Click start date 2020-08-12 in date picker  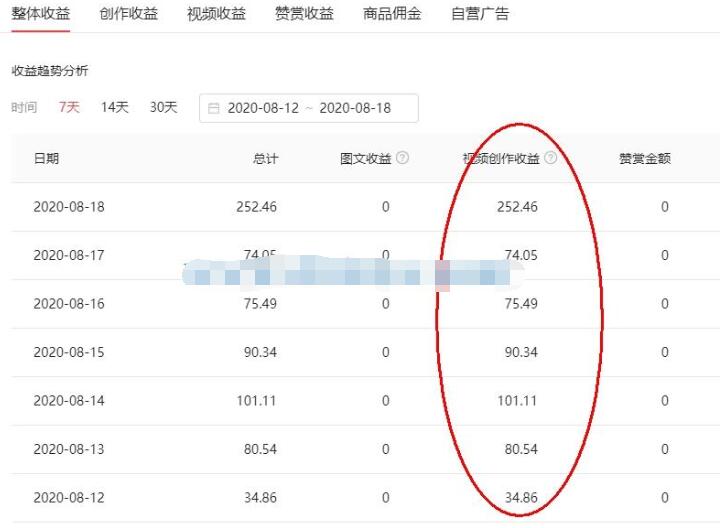(x=265, y=108)
